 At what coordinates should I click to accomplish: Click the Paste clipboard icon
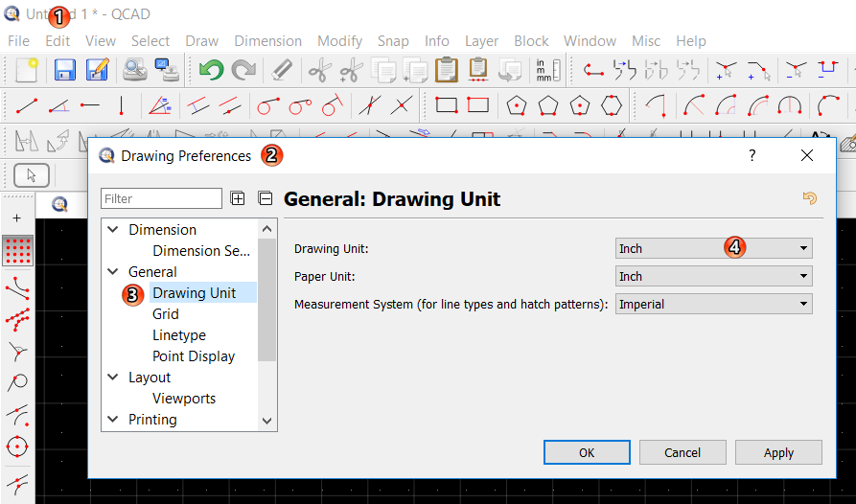pos(446,70)
